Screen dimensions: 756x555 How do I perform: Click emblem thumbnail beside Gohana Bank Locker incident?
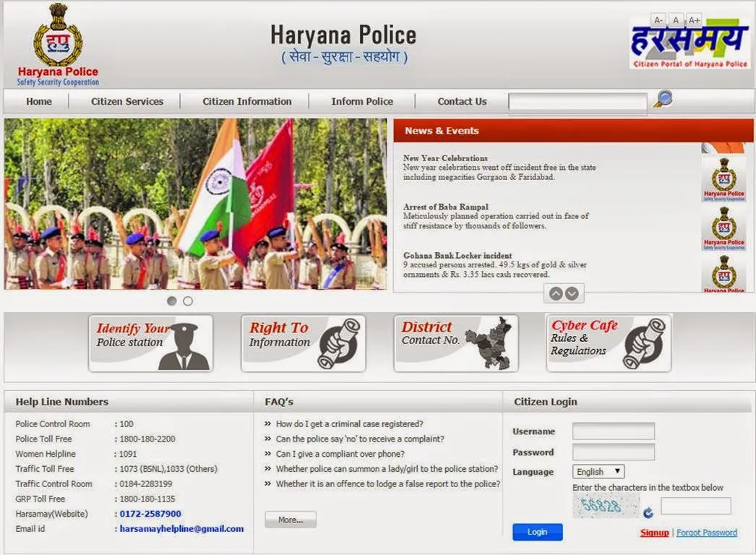(723, 273)
